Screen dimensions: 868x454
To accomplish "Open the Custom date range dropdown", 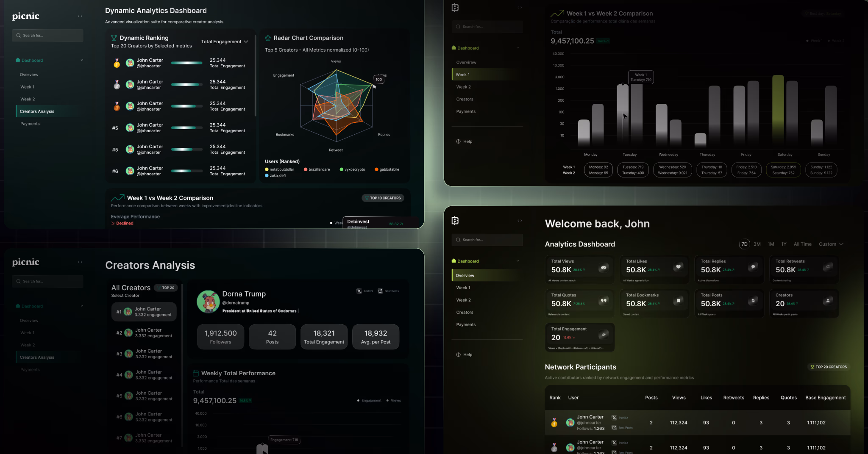I will [x=831, y=244].
